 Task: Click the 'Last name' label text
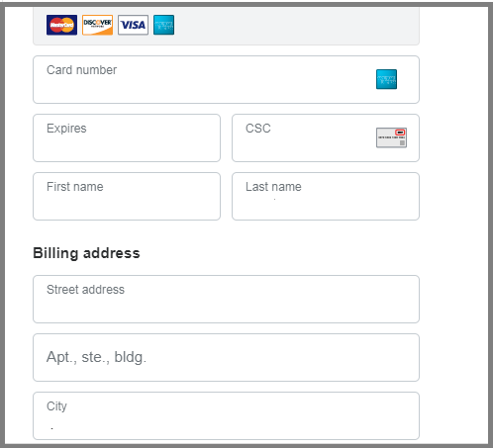click(273, 187)
